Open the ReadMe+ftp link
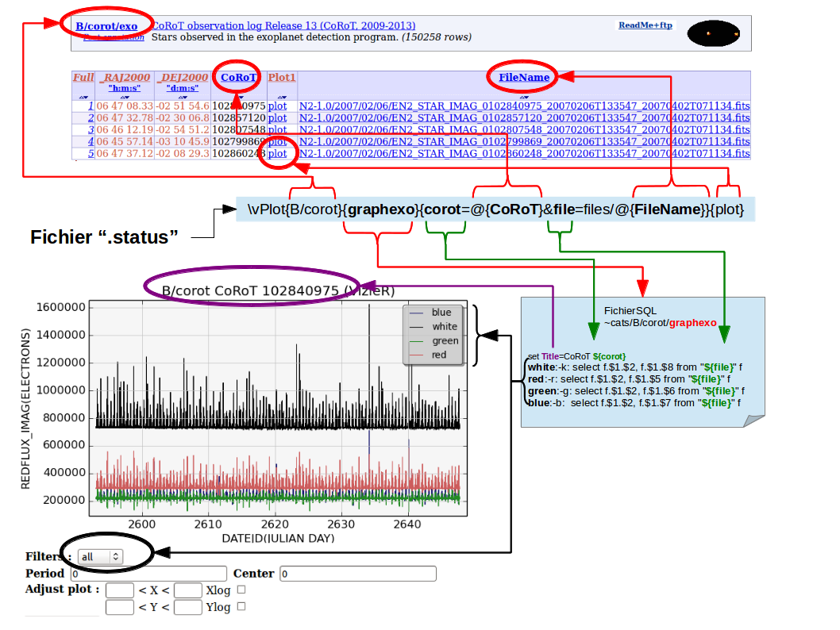This screenshot has height=630, width=840. click(x=645, y=25)
